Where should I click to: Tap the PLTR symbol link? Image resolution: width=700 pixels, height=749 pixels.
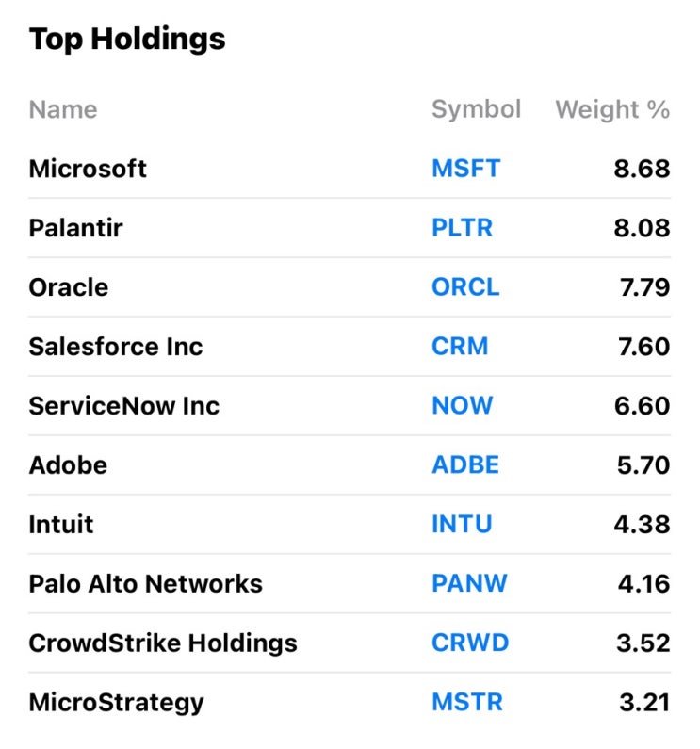pos(462,228)
